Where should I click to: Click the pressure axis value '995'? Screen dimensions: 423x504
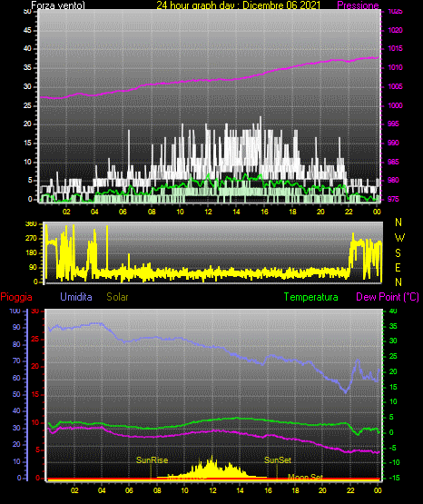(x=393, y=124)
